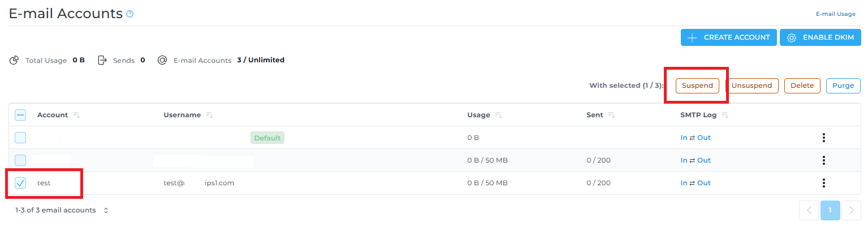Toggle the select-all header checkbox
Screen dimensions: 868x230
20,115
